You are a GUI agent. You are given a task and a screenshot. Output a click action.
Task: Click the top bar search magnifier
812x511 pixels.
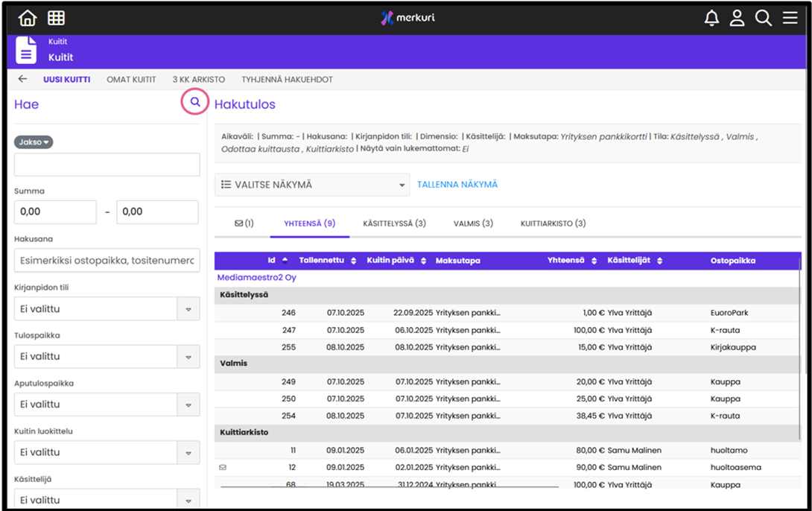(763, 19)
